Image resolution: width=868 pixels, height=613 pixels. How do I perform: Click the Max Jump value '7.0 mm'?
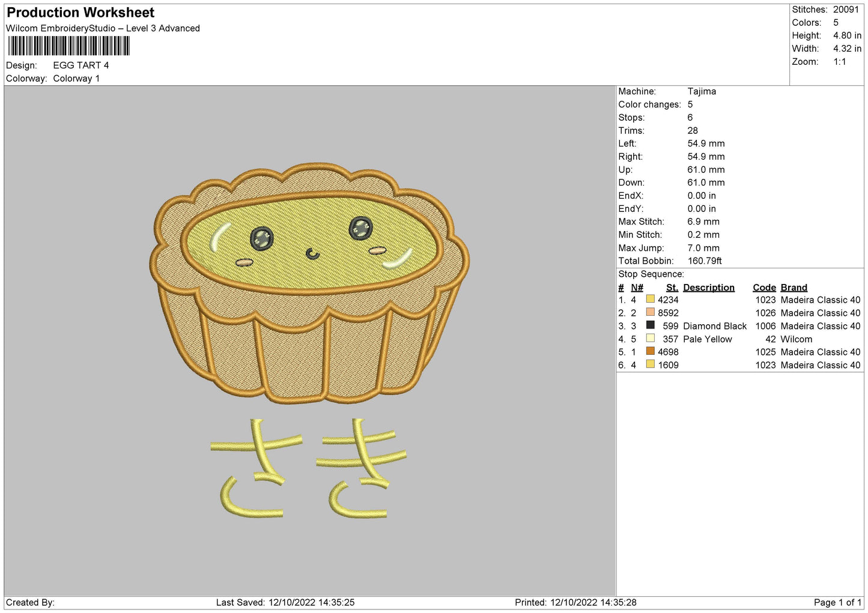pyautogui.click(x=703, y=248)
